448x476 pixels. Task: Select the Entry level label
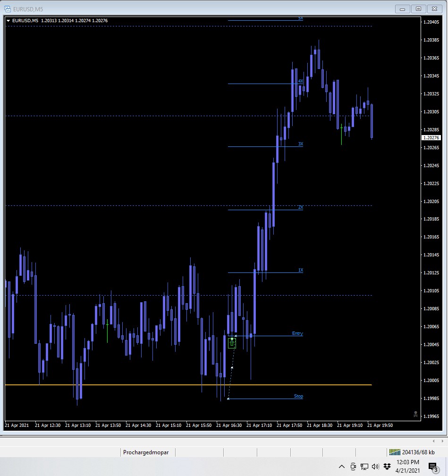tap(297, 333)
